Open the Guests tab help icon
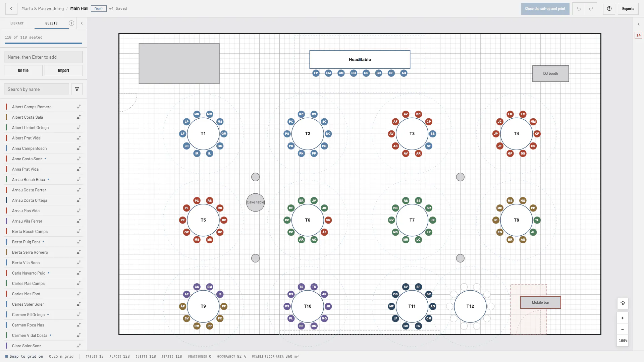The image size is (644, 362). [71, 23]
